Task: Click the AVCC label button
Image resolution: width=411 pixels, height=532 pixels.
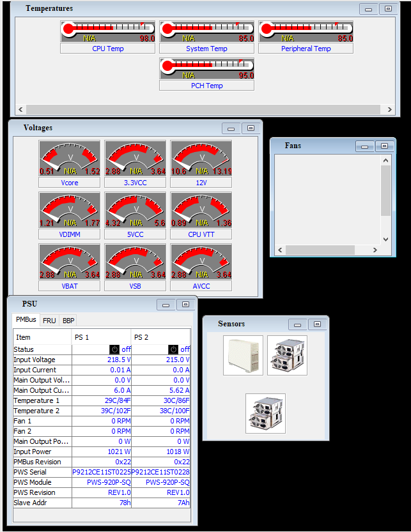Action: (x=201, y=286)
